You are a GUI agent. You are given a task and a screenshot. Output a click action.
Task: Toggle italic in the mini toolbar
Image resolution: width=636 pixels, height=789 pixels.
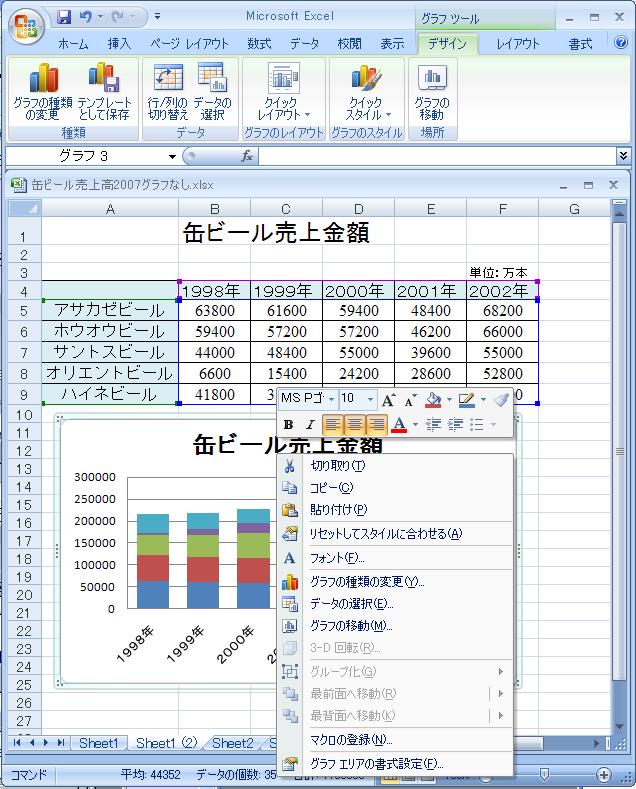coord(310,425)
